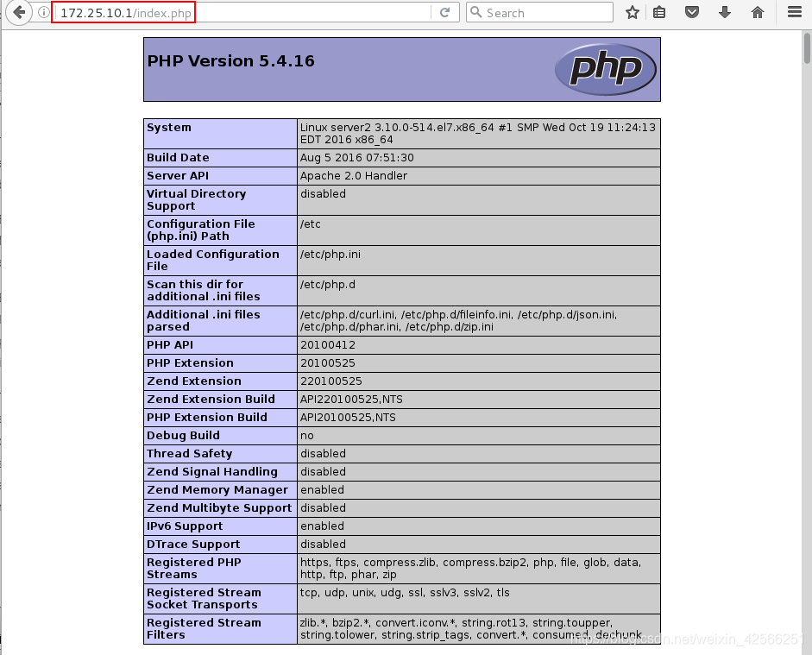
Task: Select 'Additional .ini files parsed' label
Action: point(204,320)
